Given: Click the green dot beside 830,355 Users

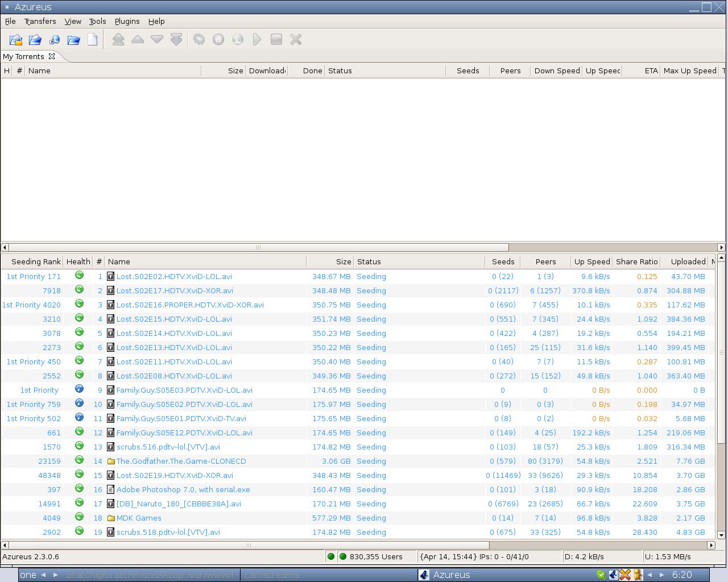Looking at the screenshot, I should click(343, 556).
